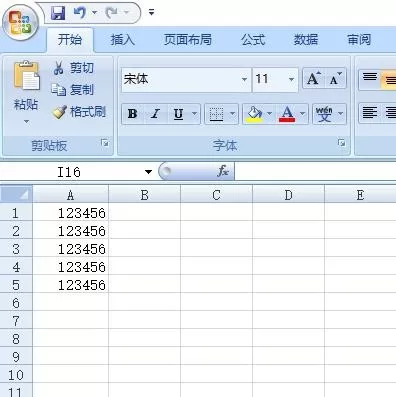The image size is (396, 397).
Task: Toggle underline formatting
Action: [x=178, y=114]
